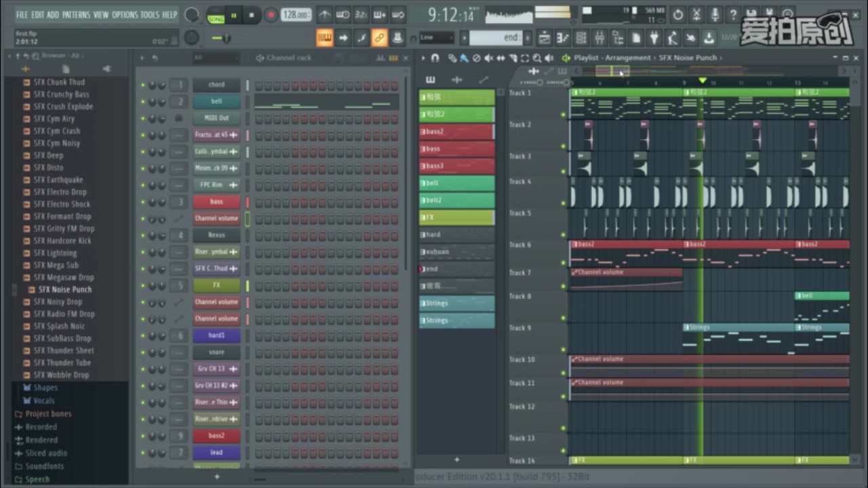Toggle the link-to-controller chain icon
Screen dimensions: 868x488
coord(380,38)
